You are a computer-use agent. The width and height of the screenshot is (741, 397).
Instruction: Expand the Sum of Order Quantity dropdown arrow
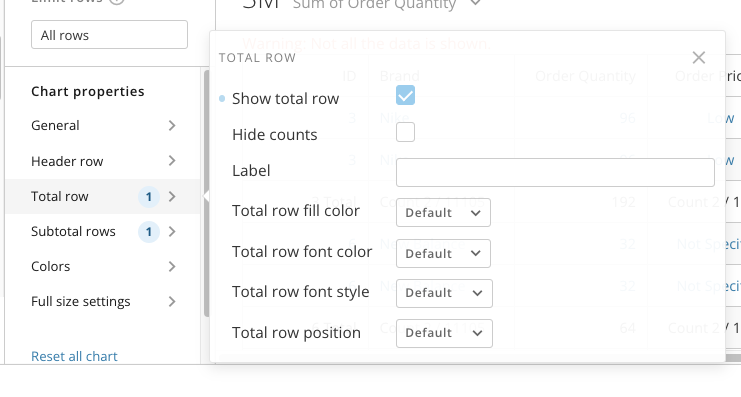click(476, 4)
